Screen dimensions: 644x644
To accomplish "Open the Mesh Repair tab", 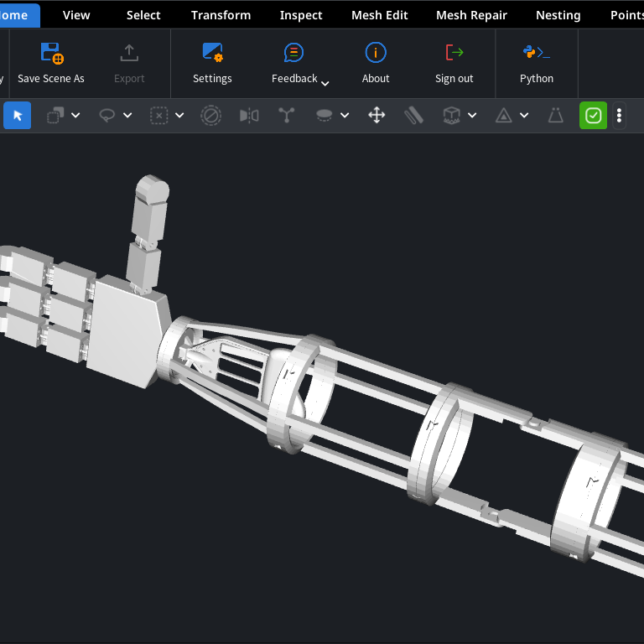I will point(471,15).
